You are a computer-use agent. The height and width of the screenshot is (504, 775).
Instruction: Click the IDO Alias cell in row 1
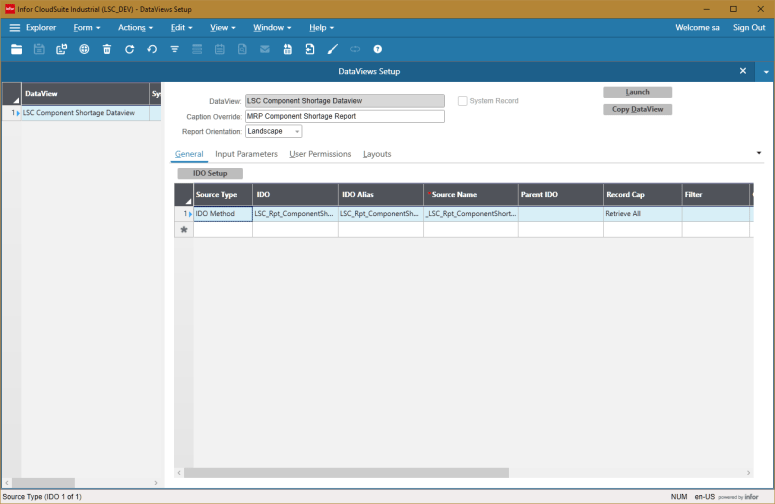pyautogui.click(x=381, y=214)
